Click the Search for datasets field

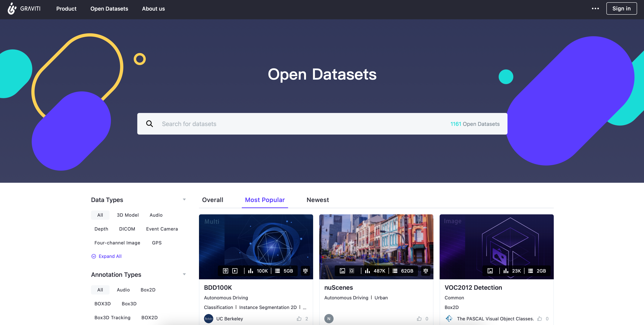tap(300, 124)
